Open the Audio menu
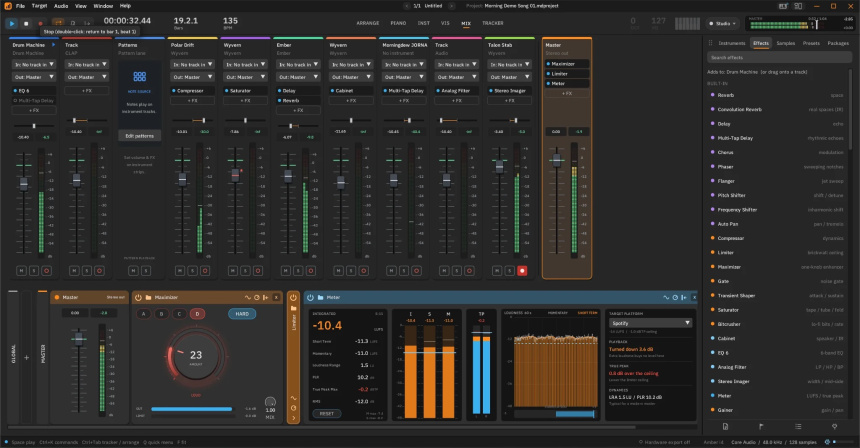Image resolution: width=860 pixels, height=448 pixels. pyautogui.click(x=61, y=6)
